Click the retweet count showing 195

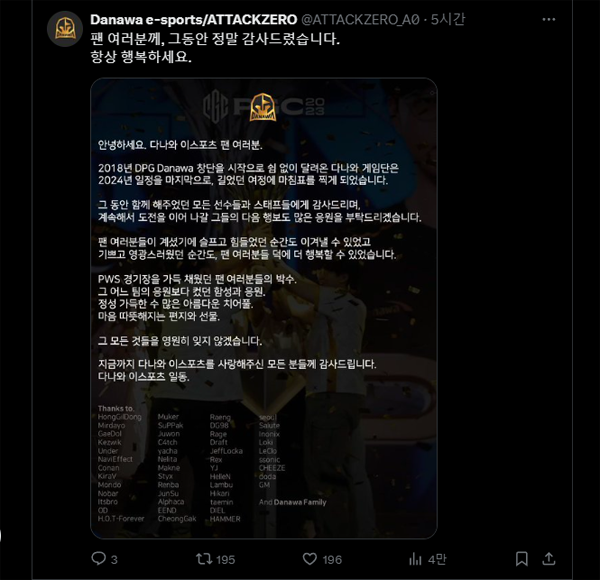point(225,560)
